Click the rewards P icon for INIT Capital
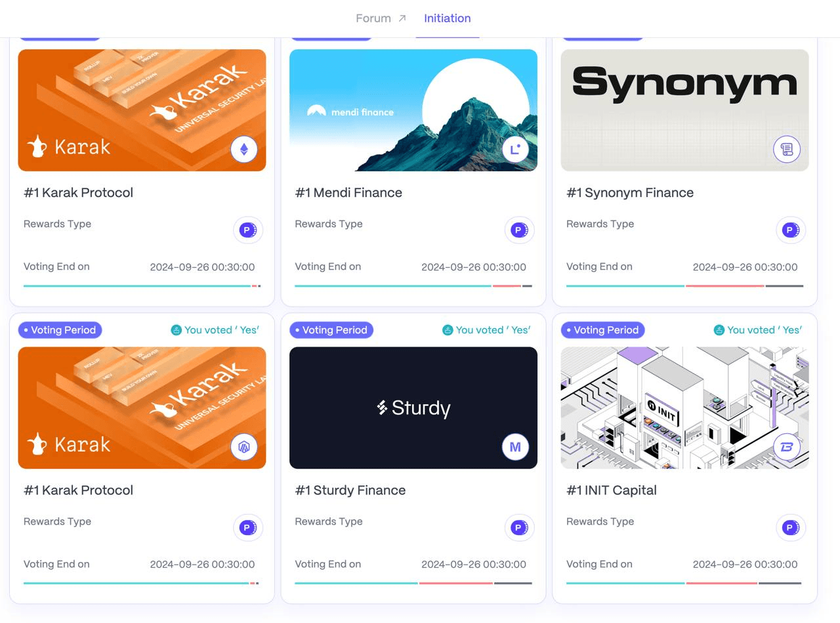 tap(791, 528)
